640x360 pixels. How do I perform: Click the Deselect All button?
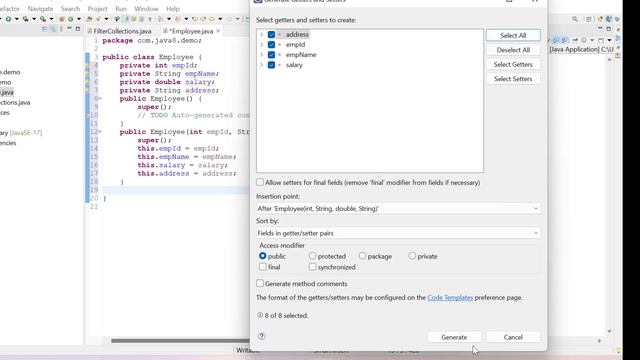513,50
